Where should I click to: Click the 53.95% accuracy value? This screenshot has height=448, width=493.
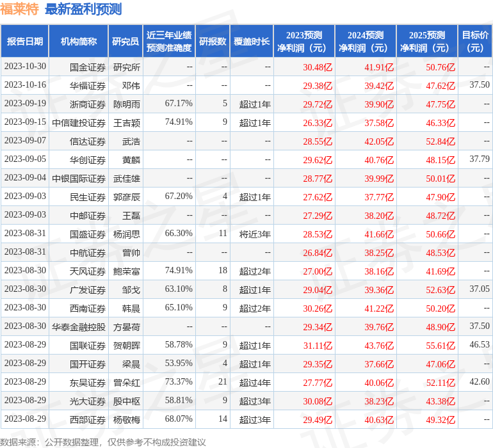179,363
